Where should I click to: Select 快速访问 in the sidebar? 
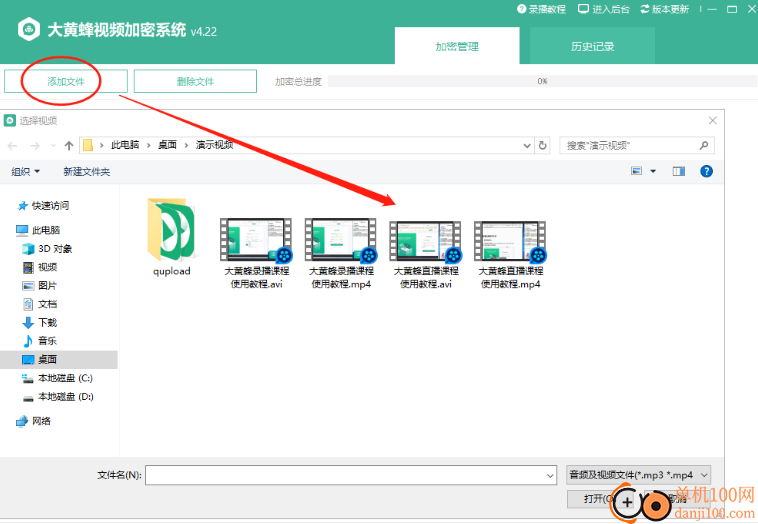pyautogui.click(x=44, y=206)
